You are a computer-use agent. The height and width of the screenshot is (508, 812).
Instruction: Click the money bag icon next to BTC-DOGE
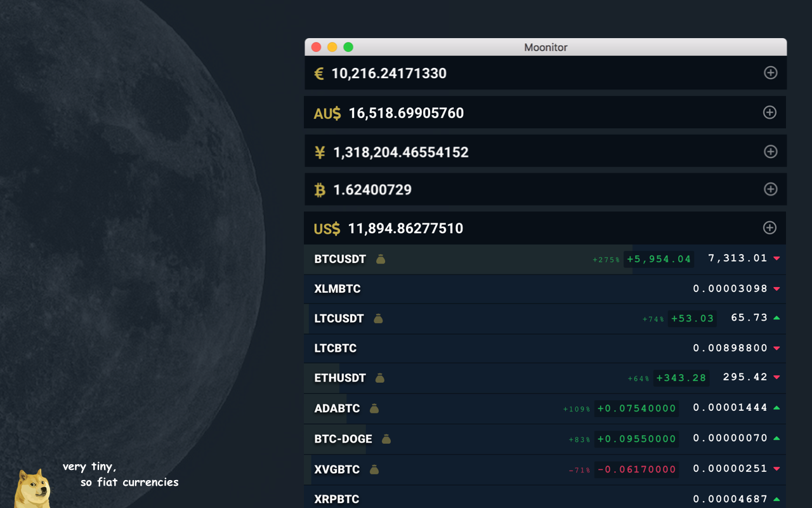(386, 439)
